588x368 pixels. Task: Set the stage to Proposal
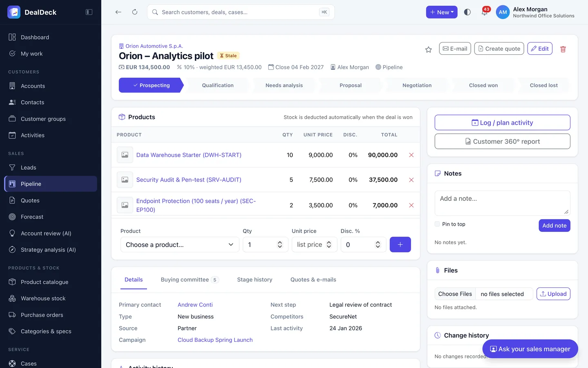(x=350, y=85)
